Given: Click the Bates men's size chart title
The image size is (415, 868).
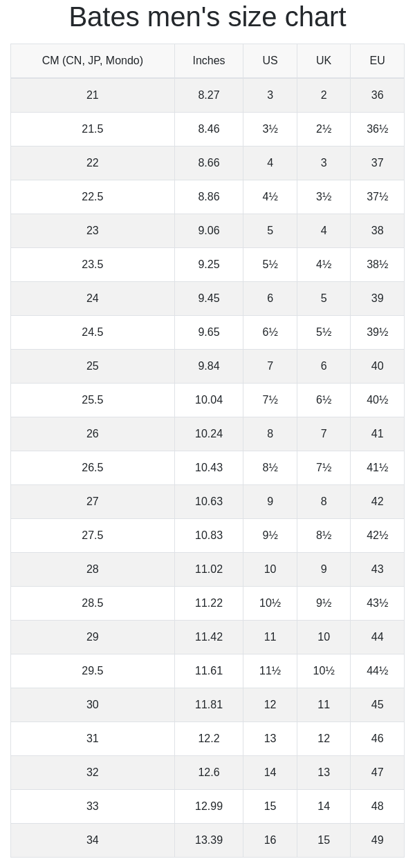Looking at the screenshot, I should (x=207, y=17).
